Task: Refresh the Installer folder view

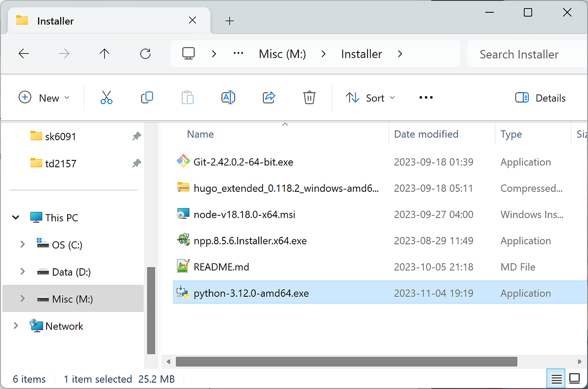Action: point(145,54)
